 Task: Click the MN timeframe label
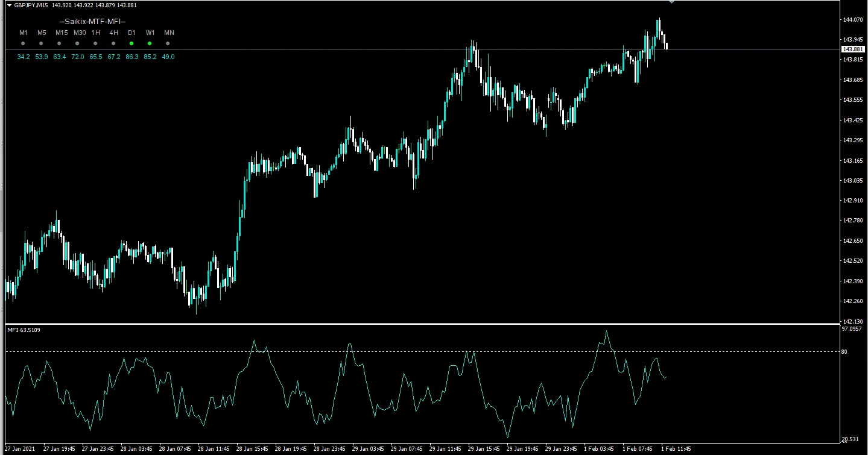(169, 33)
